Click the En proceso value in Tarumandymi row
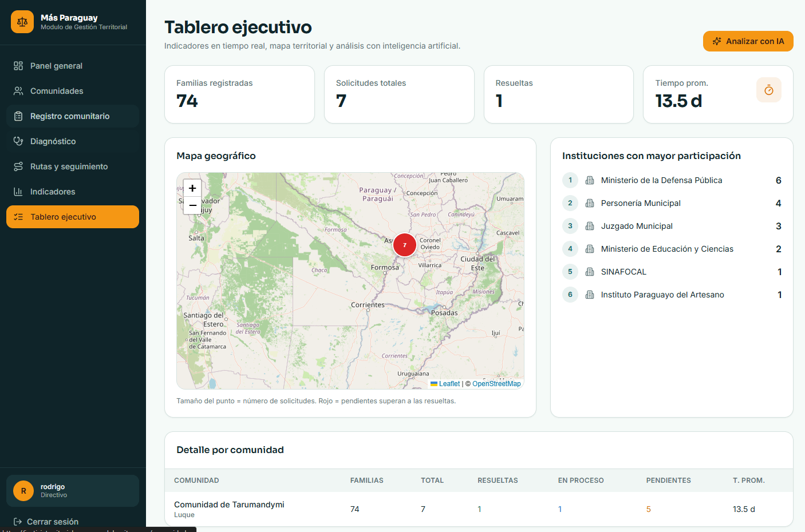 tap(560, 509)
